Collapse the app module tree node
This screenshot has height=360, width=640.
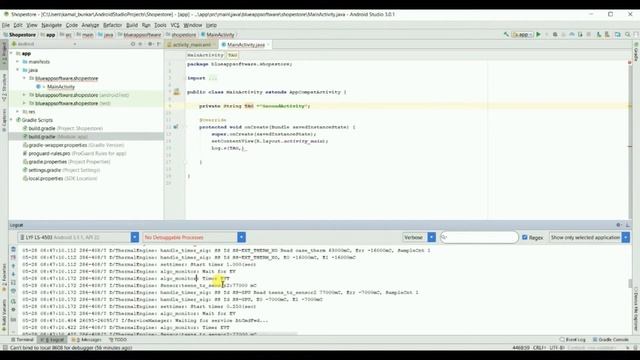pyautogui.click(x=12, y=53)
